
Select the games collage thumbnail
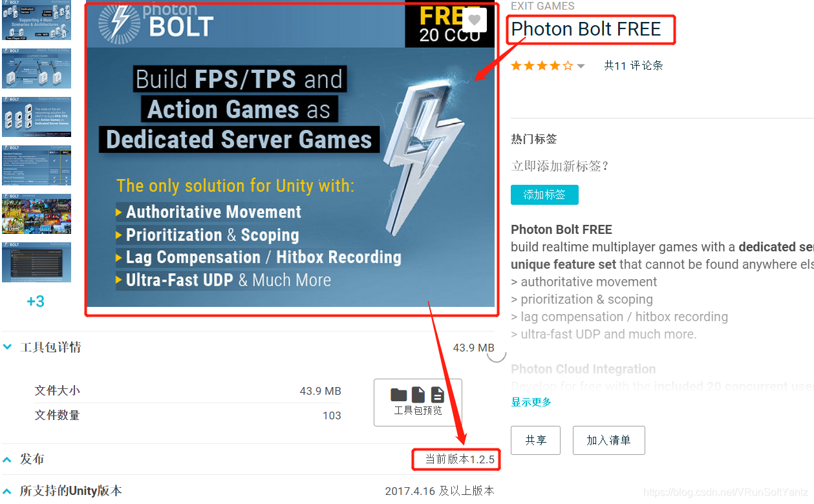coord(37,214)
